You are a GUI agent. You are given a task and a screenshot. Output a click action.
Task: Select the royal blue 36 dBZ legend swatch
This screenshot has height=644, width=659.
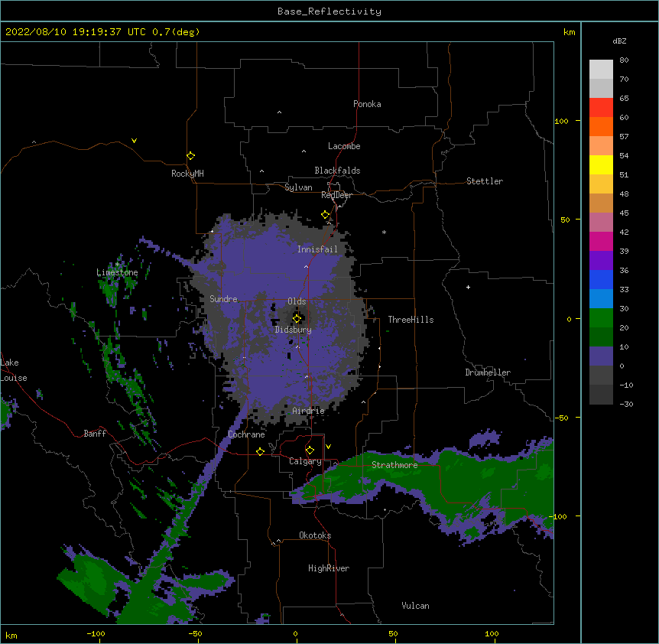[601, 279]
